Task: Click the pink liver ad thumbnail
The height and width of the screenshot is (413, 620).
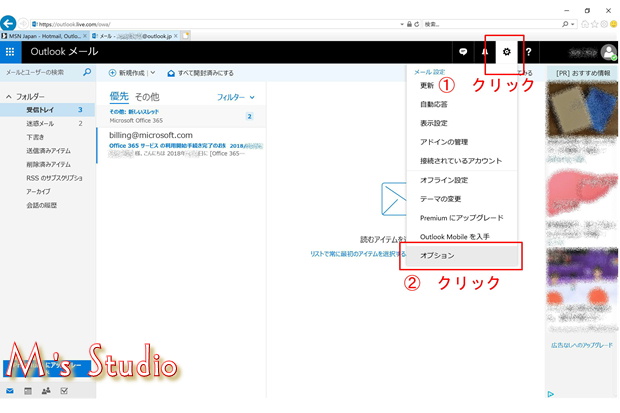Action: pos(582,193)
